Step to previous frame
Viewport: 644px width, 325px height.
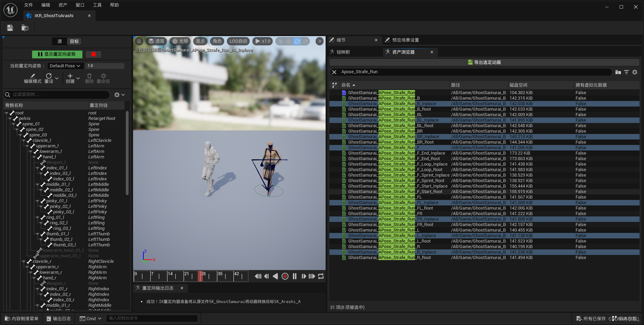point(266,276)
